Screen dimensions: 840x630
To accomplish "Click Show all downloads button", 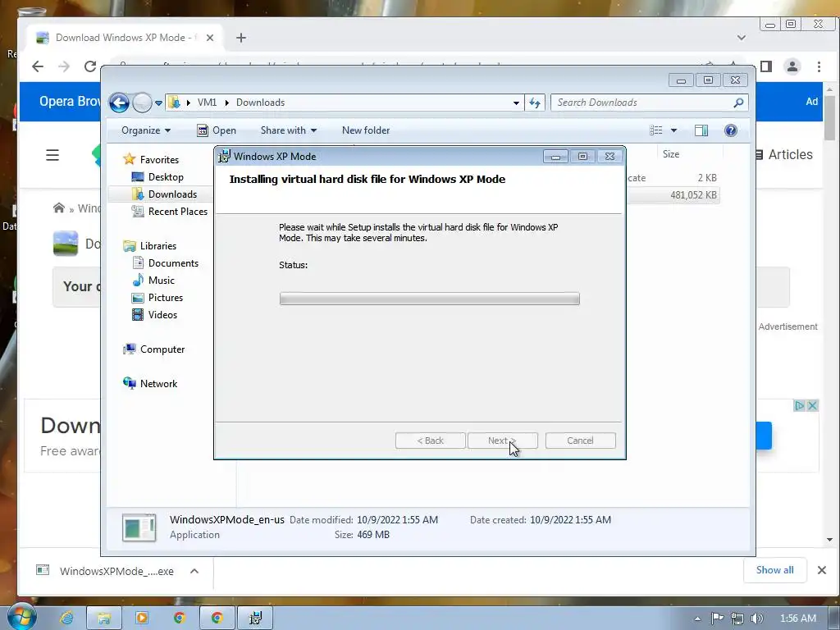I will click(x=774, y=570).
